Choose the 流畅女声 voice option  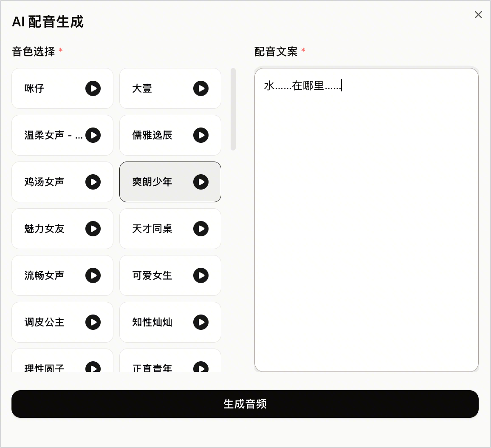pos(62,275)
